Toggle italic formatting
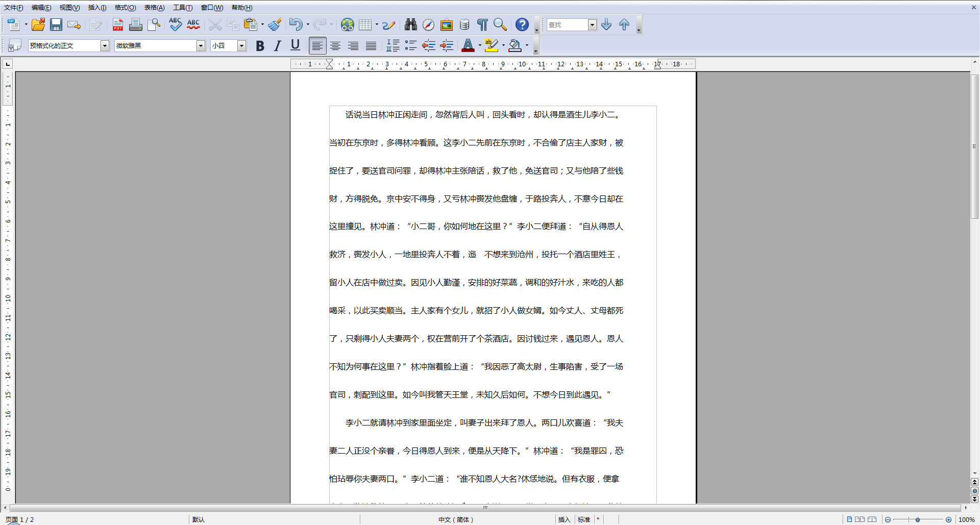 (x=278, y=45)
